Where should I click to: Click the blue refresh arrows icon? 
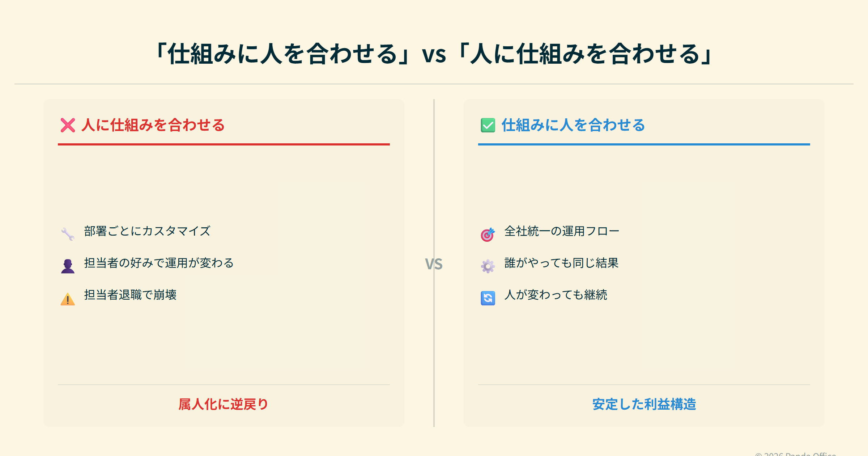488,298
